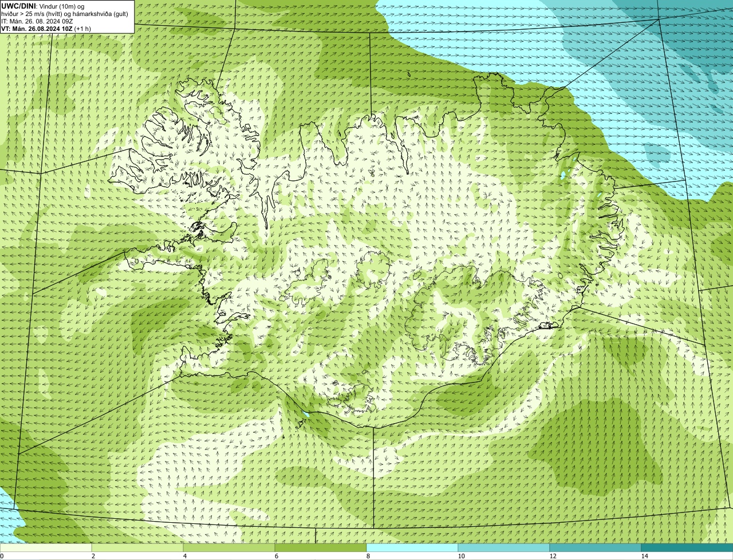Click the 'VT: Mán. 26.08.2024 10Z (+1 h)' line
The image size is (733, 560).
point(46,28)
